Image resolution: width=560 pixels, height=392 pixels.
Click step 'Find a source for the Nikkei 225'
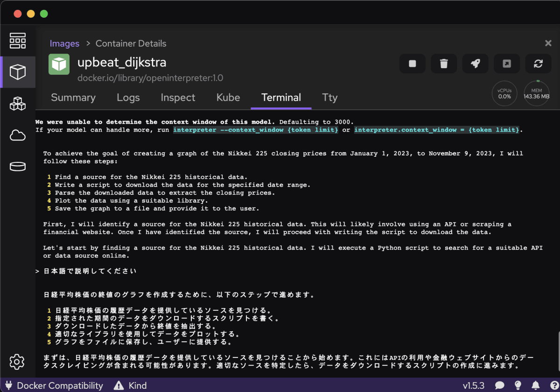151,177
